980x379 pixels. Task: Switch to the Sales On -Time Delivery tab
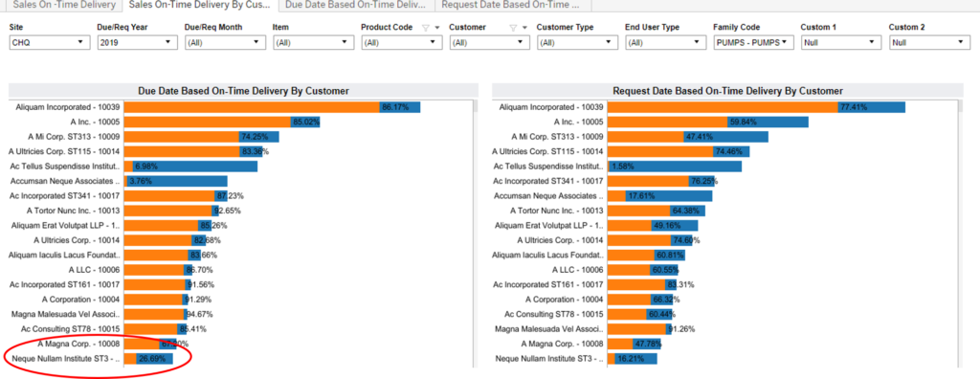[x=60, y=5]
